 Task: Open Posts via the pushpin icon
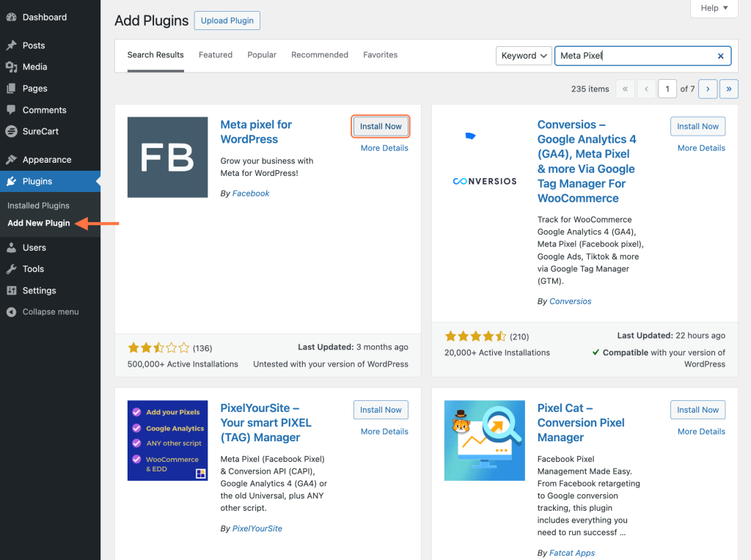[x=11, y=45]
